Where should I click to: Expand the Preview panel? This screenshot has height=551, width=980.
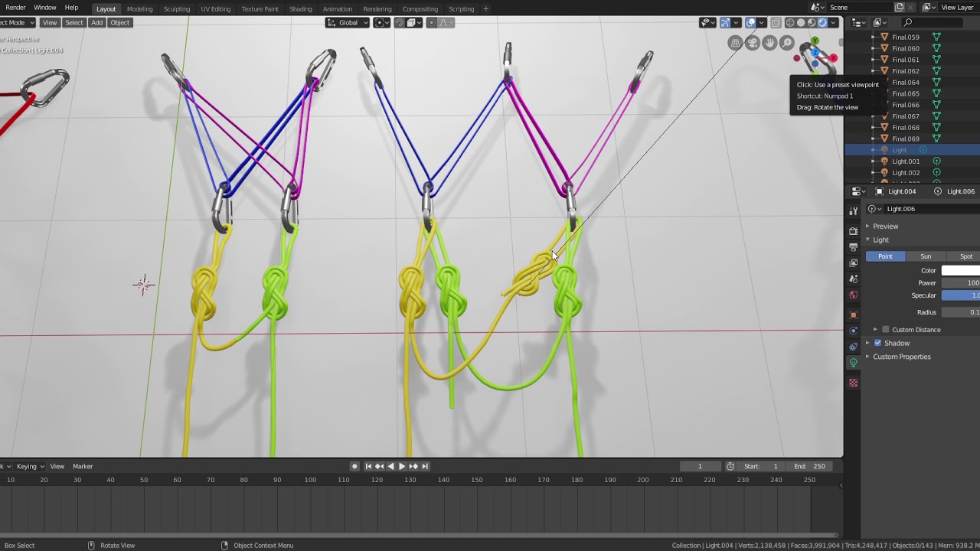point(885,226)
